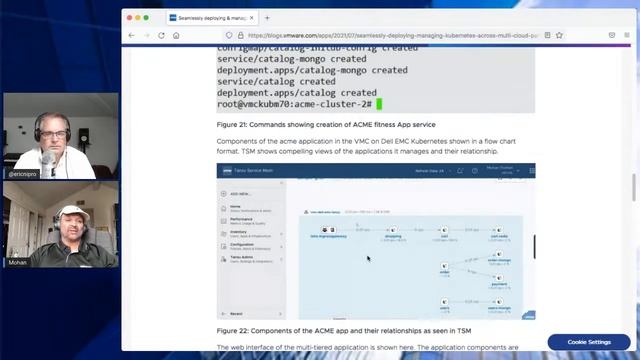Reload the current page
640x360 pixels.
pos(161,36)
